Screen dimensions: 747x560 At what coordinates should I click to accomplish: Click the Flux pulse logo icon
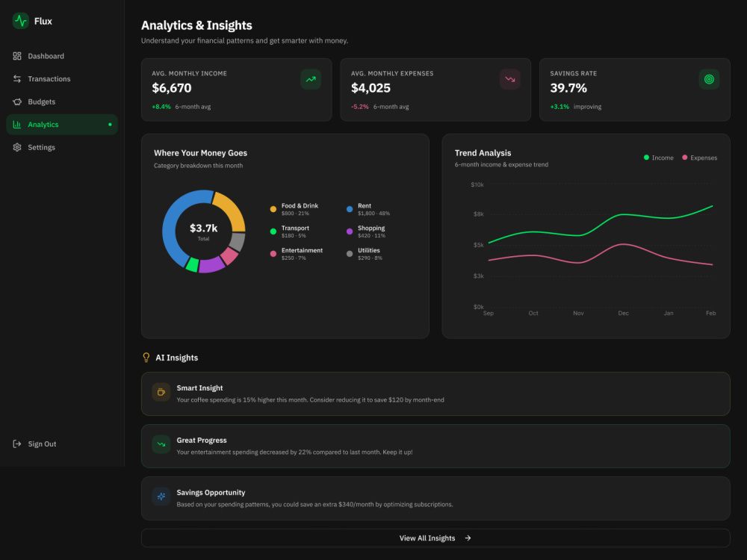20,21
